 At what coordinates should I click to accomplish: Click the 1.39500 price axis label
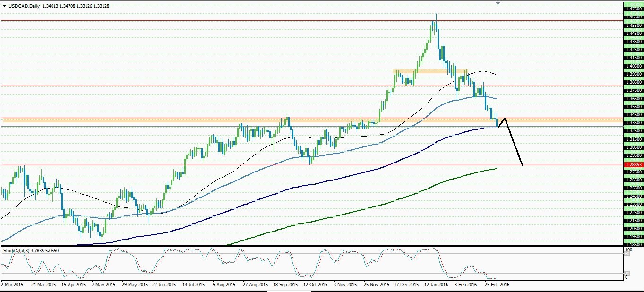pos(633,74)
